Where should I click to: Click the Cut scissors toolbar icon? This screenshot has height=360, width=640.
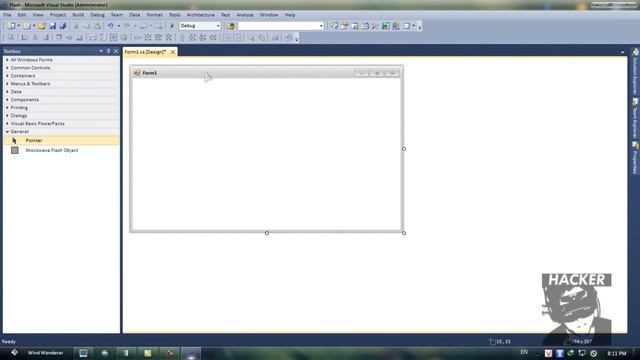click(76, 26)
